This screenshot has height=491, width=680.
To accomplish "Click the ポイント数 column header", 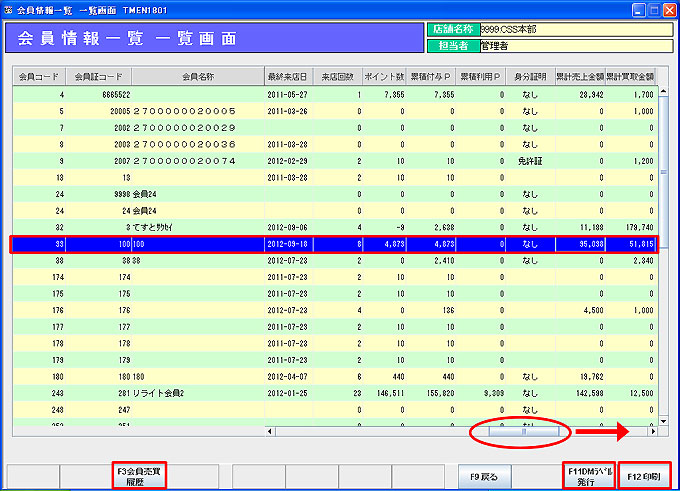I will [385, 76].
